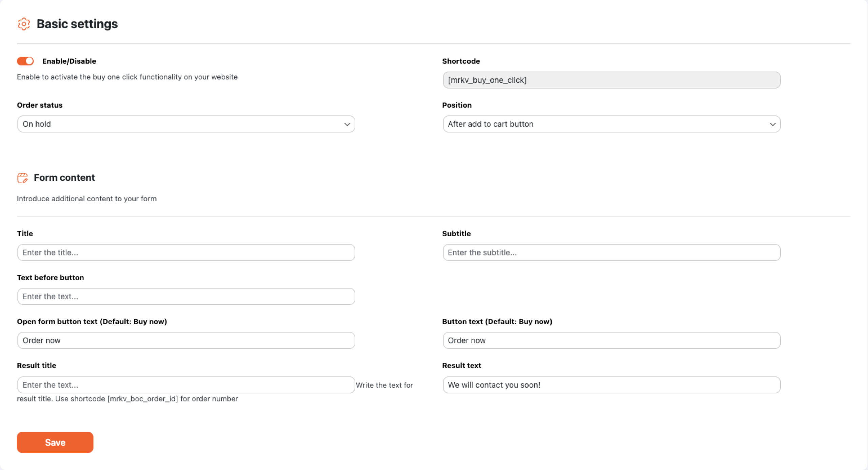Screen dimensions: 868x470
Task: Focus the Result title input field
Action: [x=186, y=385]
